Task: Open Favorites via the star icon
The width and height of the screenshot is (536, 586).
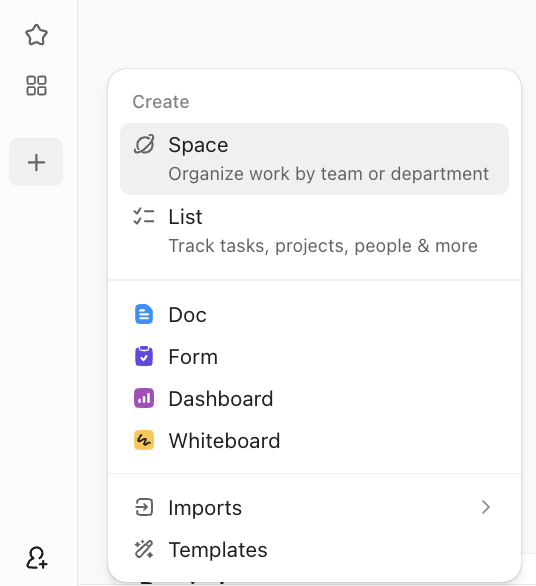Action: (x=36, y=35)
